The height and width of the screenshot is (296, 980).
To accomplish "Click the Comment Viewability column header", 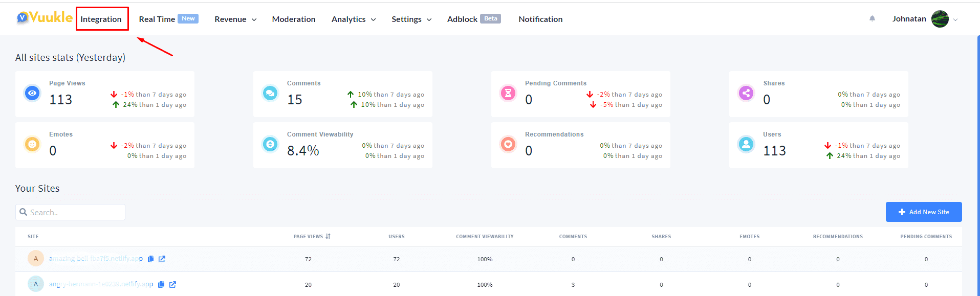I will [x=485, y=236].
